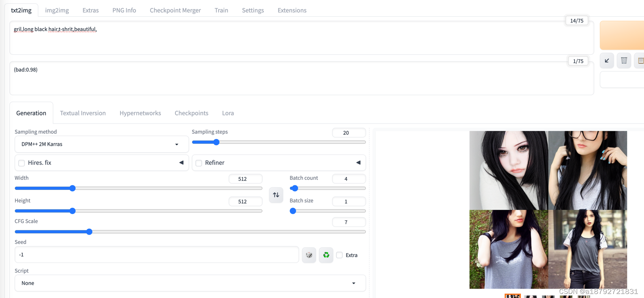This screenshot has height=298, width=644.
Task: Click the Width value field
Action: click(x=245, y=179)
